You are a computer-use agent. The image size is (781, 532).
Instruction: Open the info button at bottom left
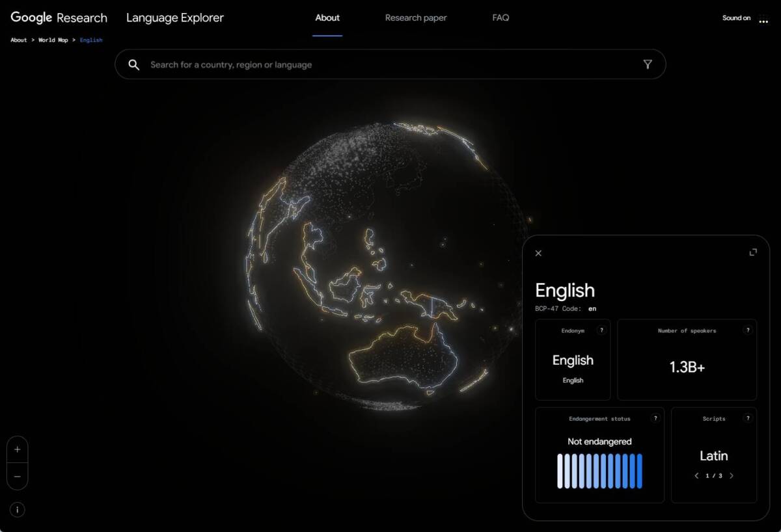pos(17,510)
